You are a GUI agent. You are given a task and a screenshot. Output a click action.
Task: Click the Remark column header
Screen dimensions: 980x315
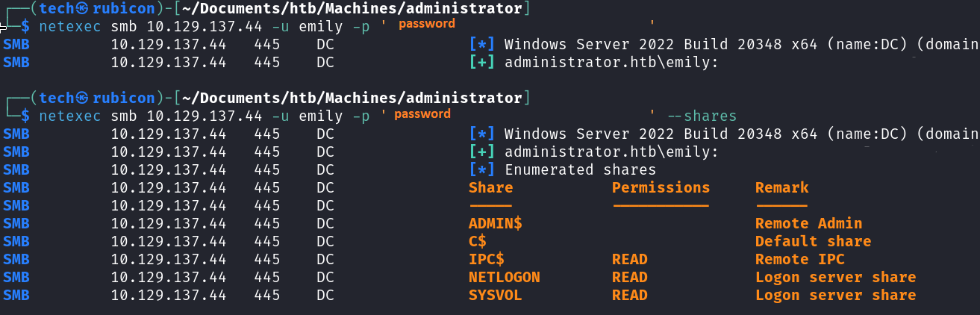coord(781,187)
